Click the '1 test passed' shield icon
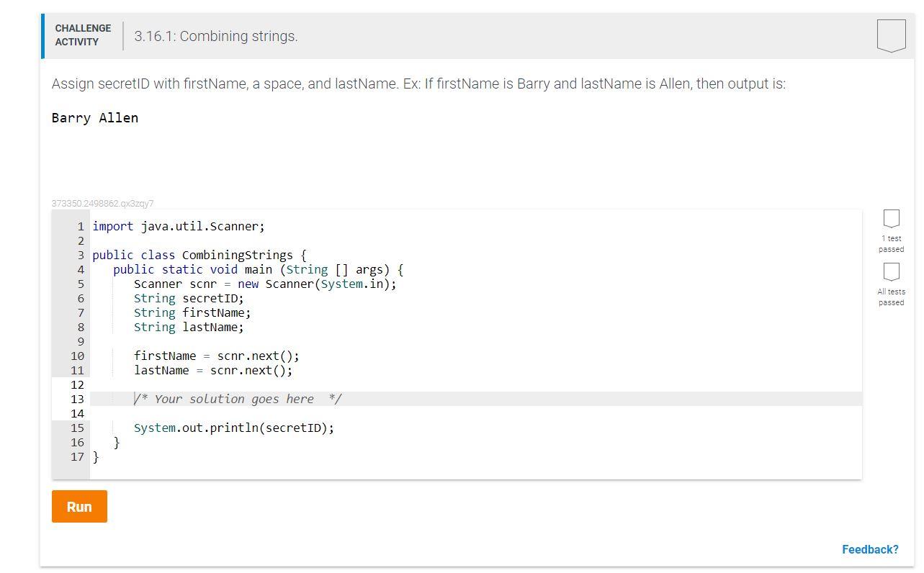This screenshot has height=573, width=924. click(891, 220)
